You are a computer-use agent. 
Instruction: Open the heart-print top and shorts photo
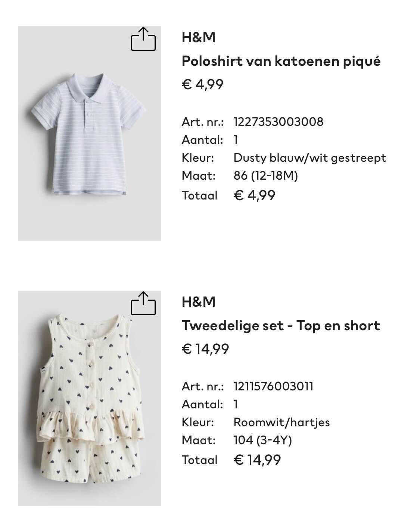coord(90,398)
